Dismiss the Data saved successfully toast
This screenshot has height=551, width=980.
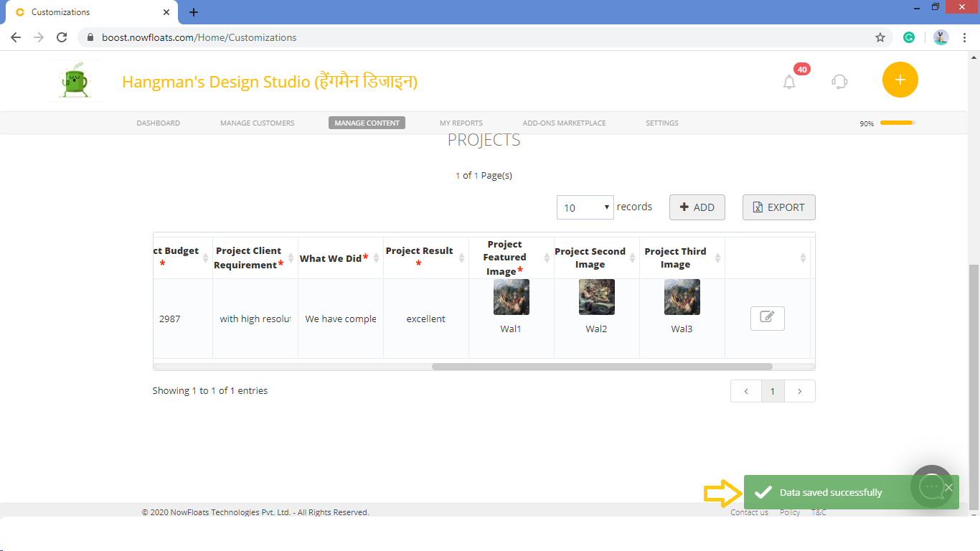948,487
